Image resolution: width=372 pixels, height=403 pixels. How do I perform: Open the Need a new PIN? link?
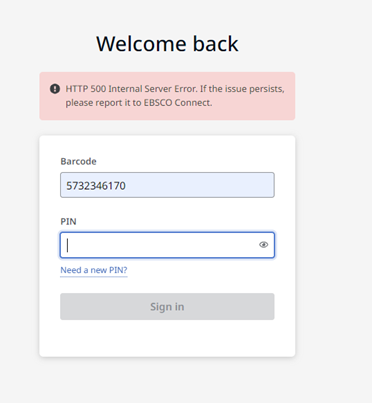tap(94, 270)
